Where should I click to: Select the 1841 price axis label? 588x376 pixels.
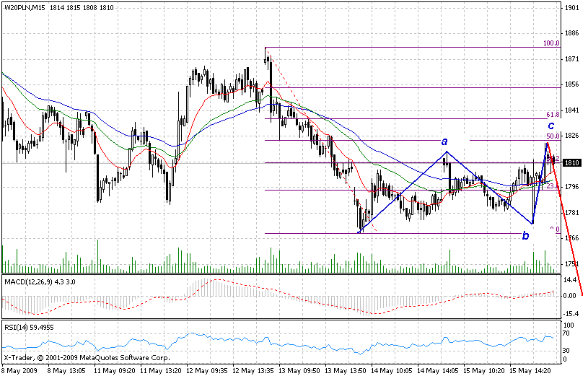click(x=572, y=110)
